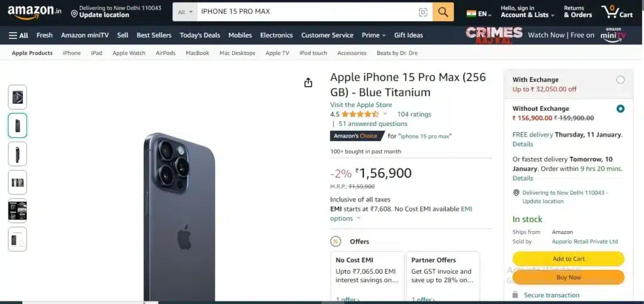Open the All search category dropdown
The height and width of the screenshot is (304, 644).
[x=185, y=12]
